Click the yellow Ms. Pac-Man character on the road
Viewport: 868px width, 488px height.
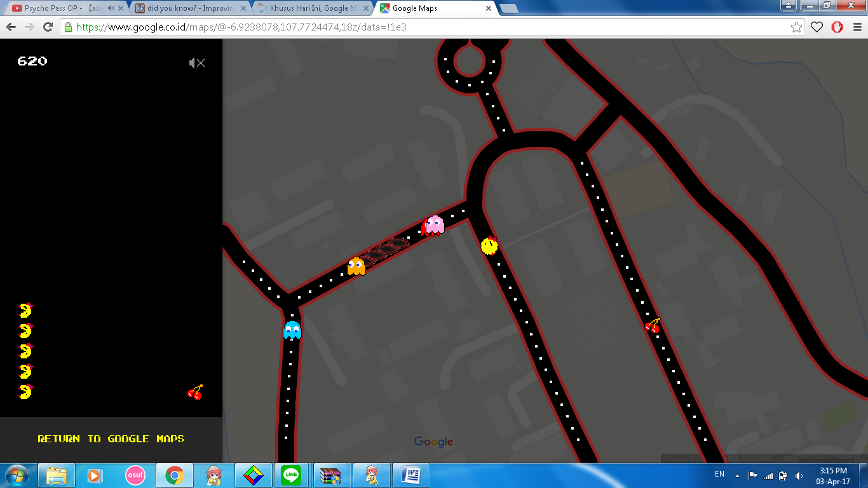(x=489, y=245)
